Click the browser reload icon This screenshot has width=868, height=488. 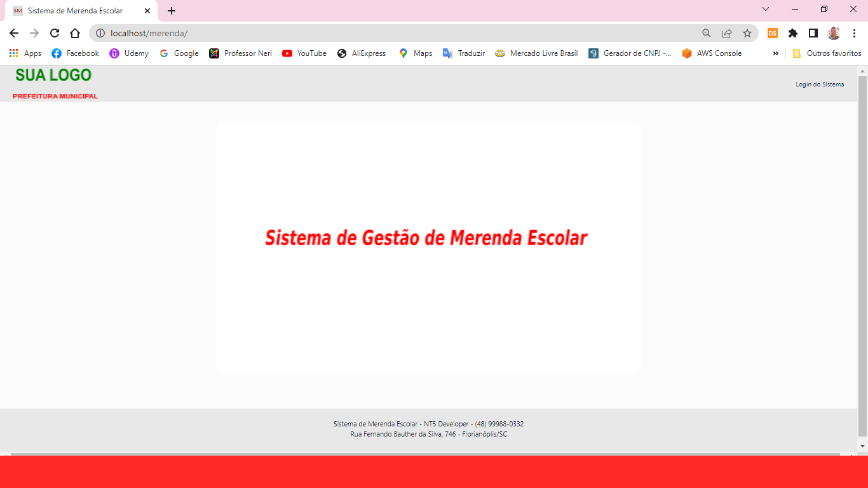coord(55,33)
